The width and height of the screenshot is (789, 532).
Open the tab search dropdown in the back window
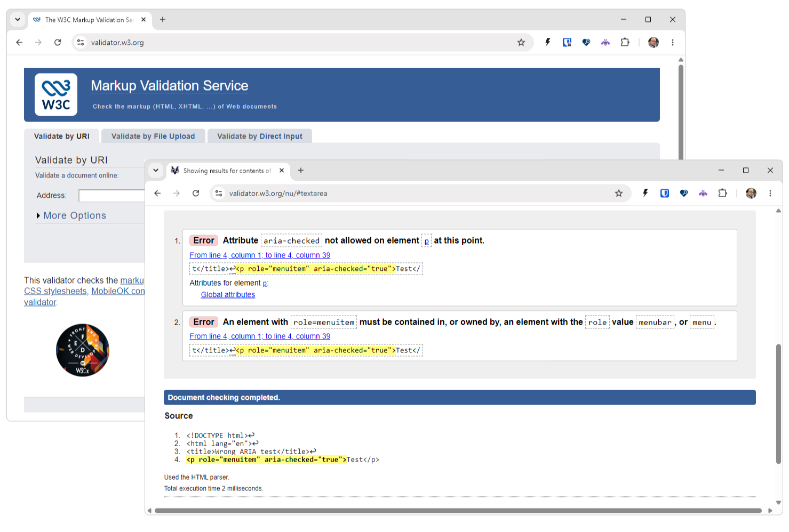[18, 20]
